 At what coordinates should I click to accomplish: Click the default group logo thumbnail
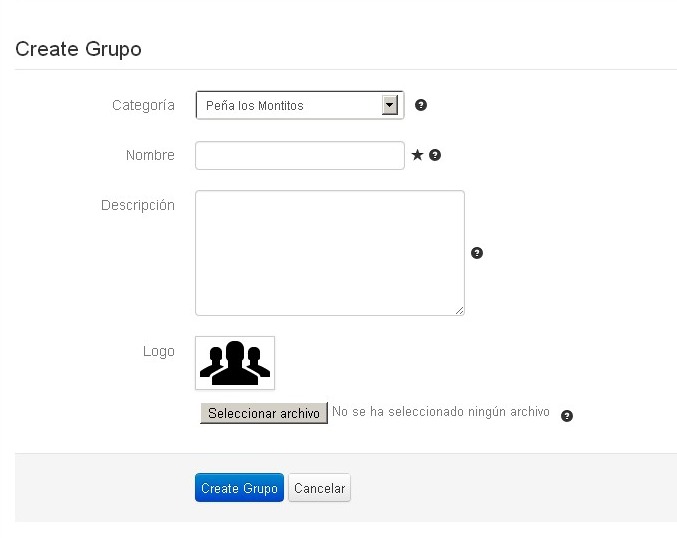(235, 363)
